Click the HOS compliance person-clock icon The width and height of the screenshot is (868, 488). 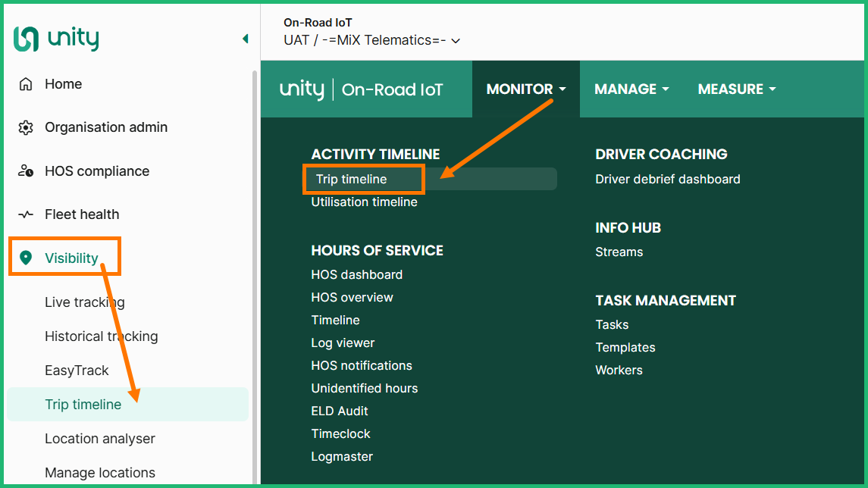26,171
